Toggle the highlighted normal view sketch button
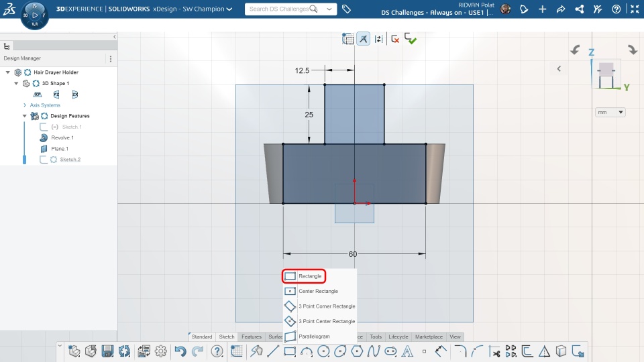Viewport: 644px width, 362px height. coord(363,39)
